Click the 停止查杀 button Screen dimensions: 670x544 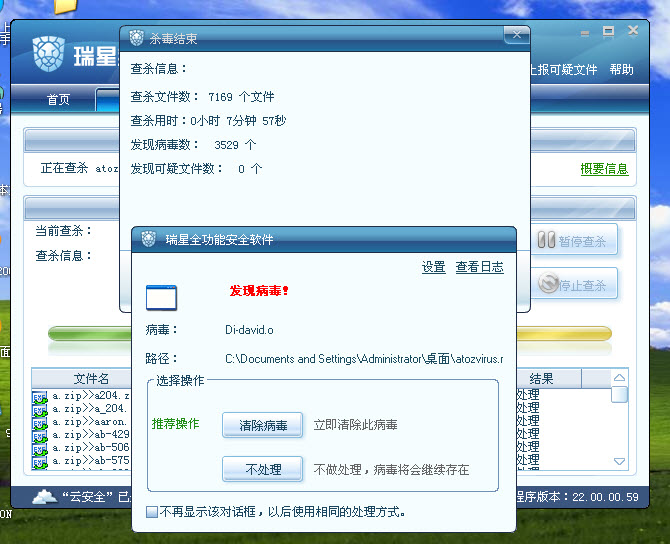(574, 283)
